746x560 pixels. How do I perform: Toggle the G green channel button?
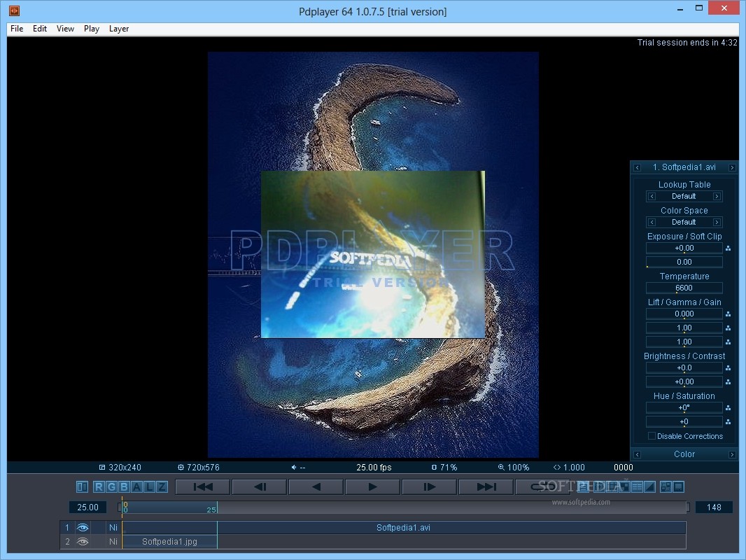pos(111,486)
